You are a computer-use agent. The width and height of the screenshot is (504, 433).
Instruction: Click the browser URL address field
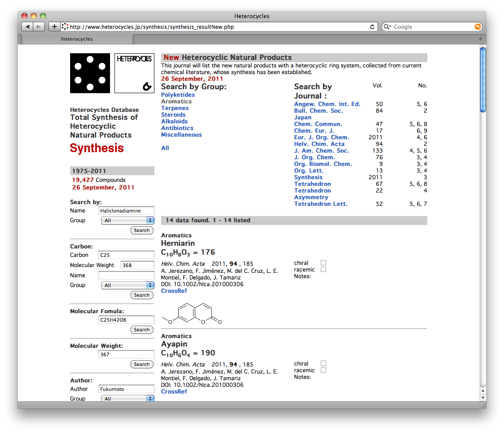click(x=219, y=27)
